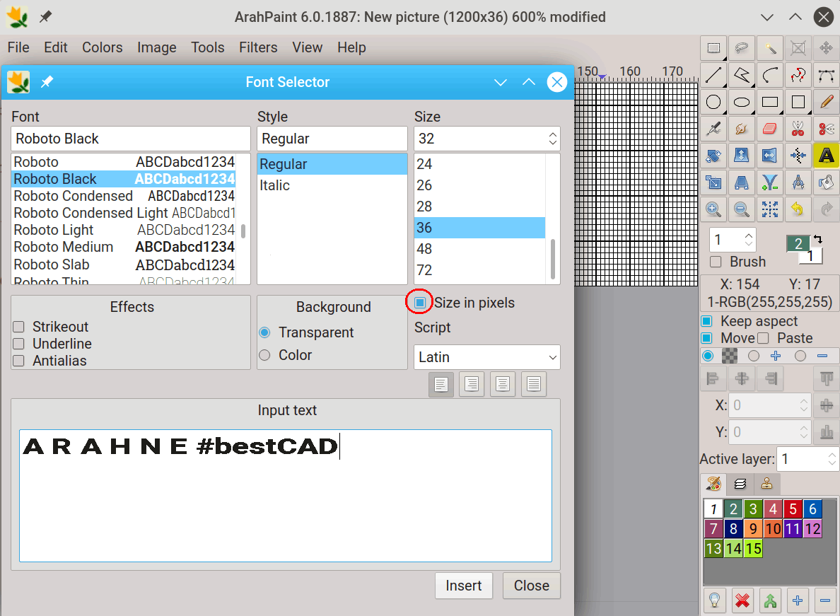Select the magic wand tool
The image size is (840, 616).
pos(770,48)
